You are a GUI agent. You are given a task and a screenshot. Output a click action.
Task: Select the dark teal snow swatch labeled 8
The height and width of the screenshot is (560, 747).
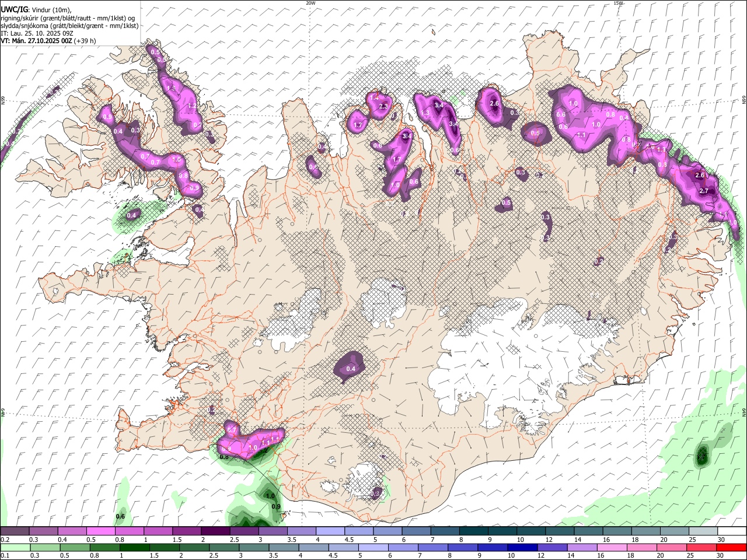(474, 531)
